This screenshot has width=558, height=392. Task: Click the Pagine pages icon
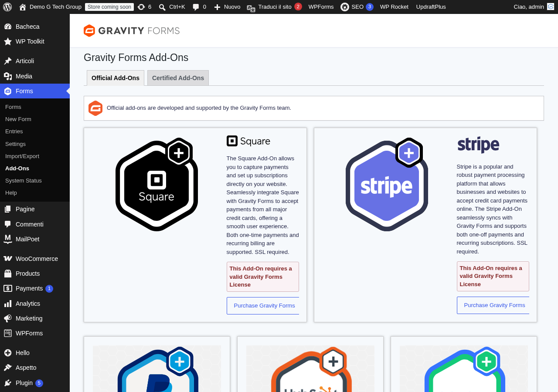(x=8, y=209)
